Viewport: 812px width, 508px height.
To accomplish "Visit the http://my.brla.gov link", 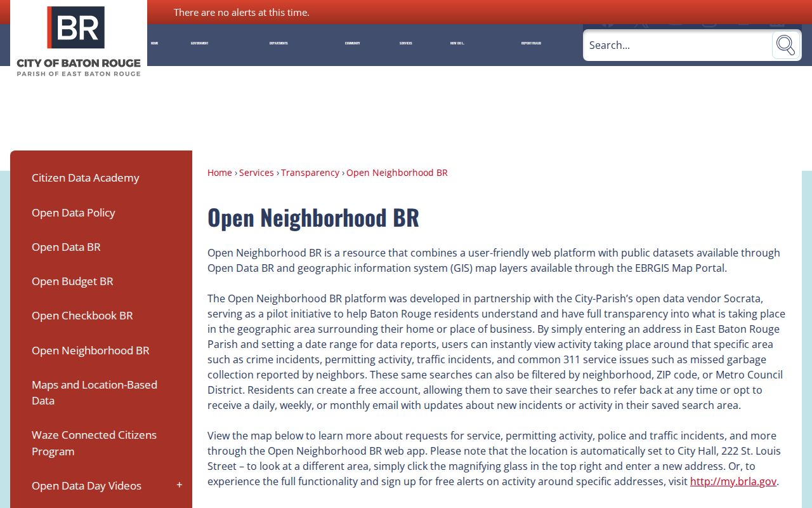I will pos(733,481).
